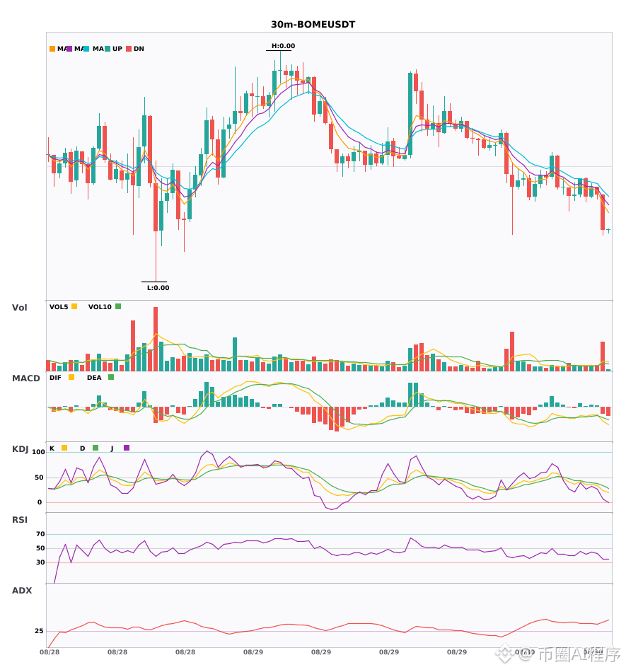Click the orange MA legend swatch
The width and height of the screenshot is (626, 672).
[52, 49]
